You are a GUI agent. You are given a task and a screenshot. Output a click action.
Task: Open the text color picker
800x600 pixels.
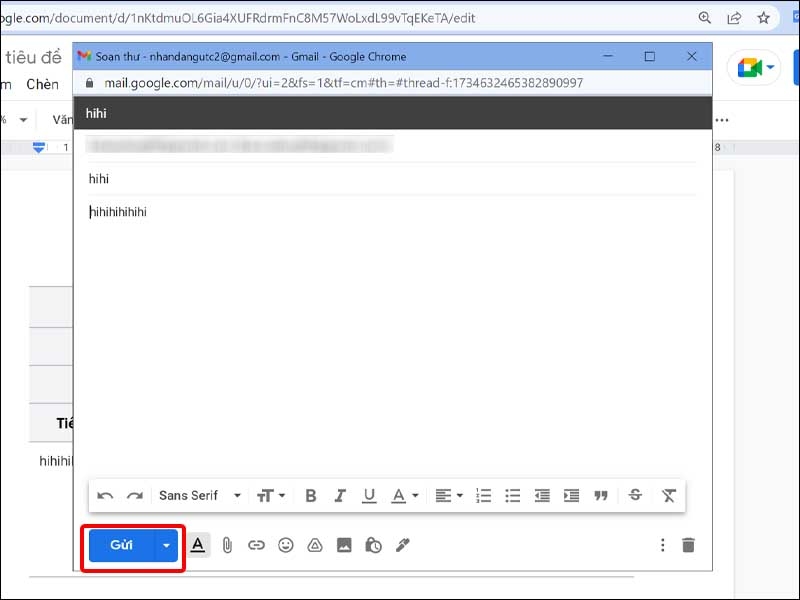pos(404,495)
